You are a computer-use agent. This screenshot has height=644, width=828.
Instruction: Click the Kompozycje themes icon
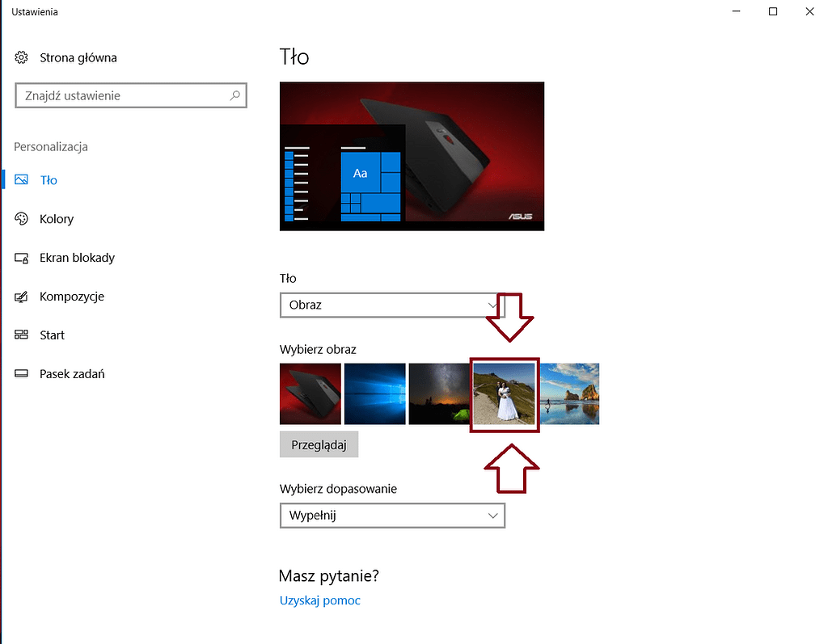pyautogui.click(x=21, y=296)
